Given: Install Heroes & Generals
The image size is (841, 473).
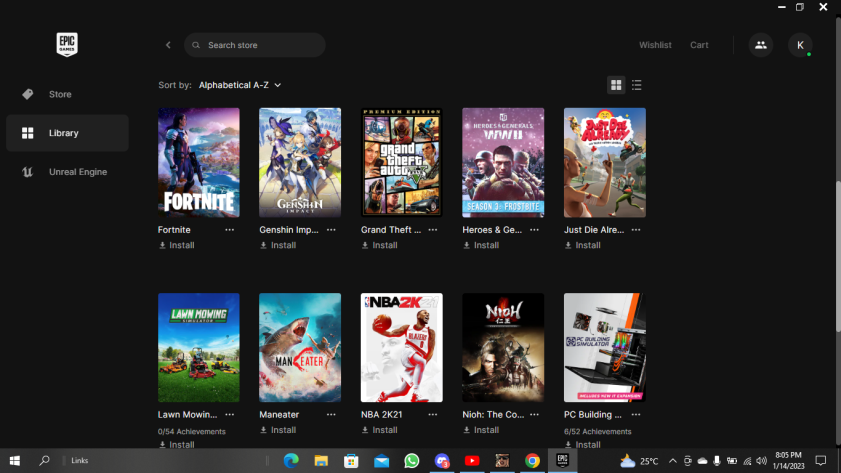Looking at the screenshot, I should 481,245.
